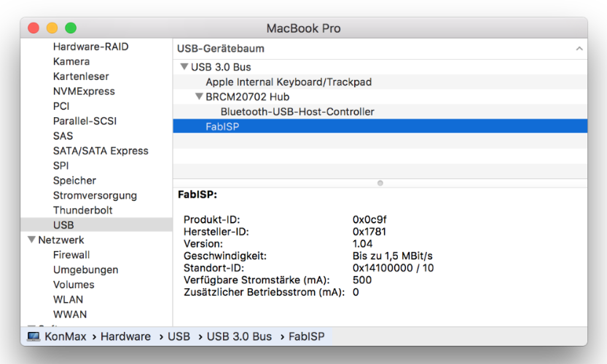Click the Produkt-ID: label
Screen dimensions: 607x364
(x=212, y=220)
